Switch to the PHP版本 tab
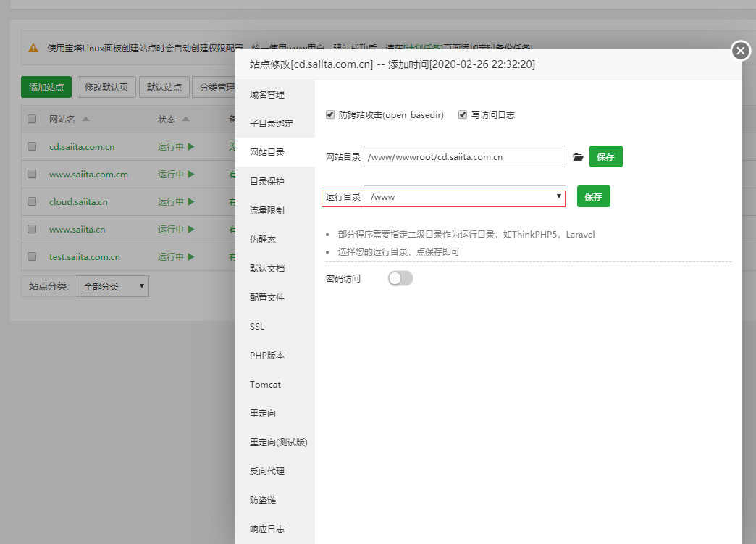Image resolution: width=756 pixels, height=544 pixels. tap(267, 356)
